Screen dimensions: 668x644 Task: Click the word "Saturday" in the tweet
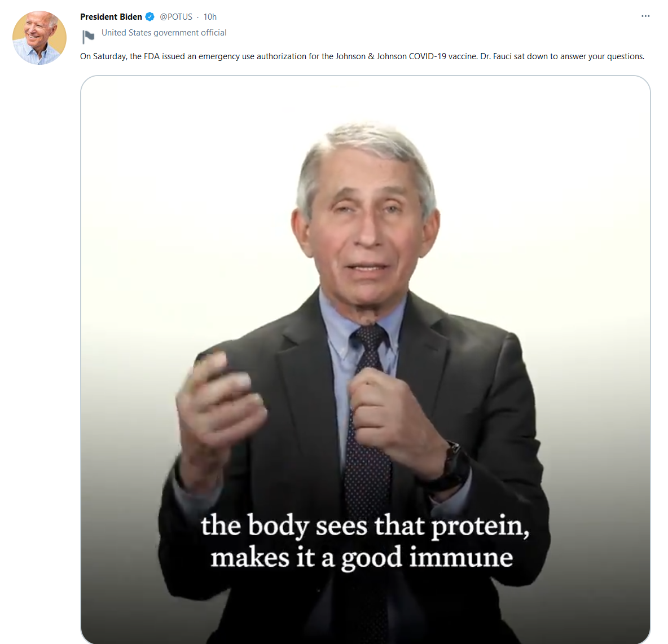pyautogui.click(x=109, y=56)
